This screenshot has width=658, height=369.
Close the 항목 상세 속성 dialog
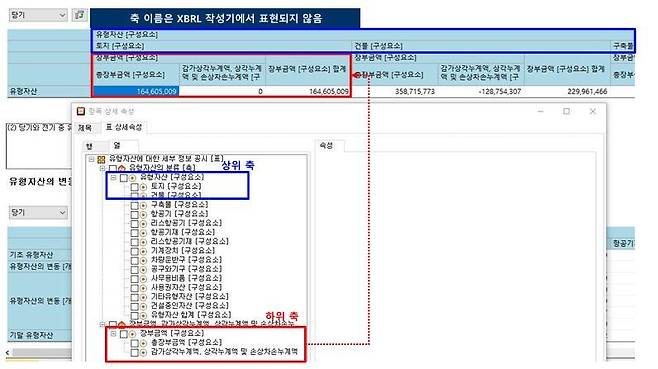(x=593, y=111)
